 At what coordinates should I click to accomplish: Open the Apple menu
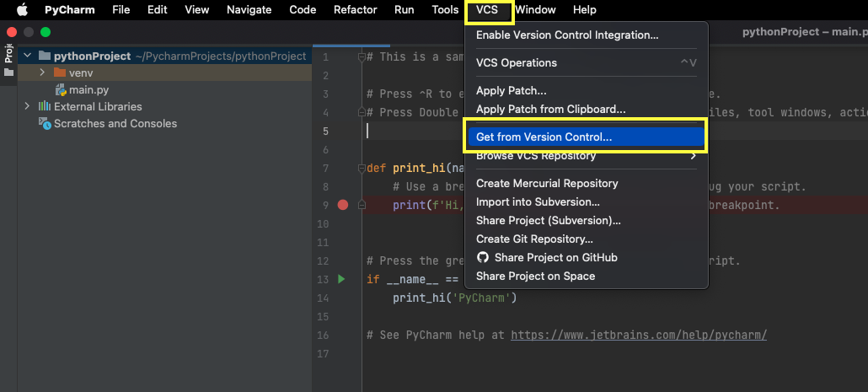click(x=22, y=9)
